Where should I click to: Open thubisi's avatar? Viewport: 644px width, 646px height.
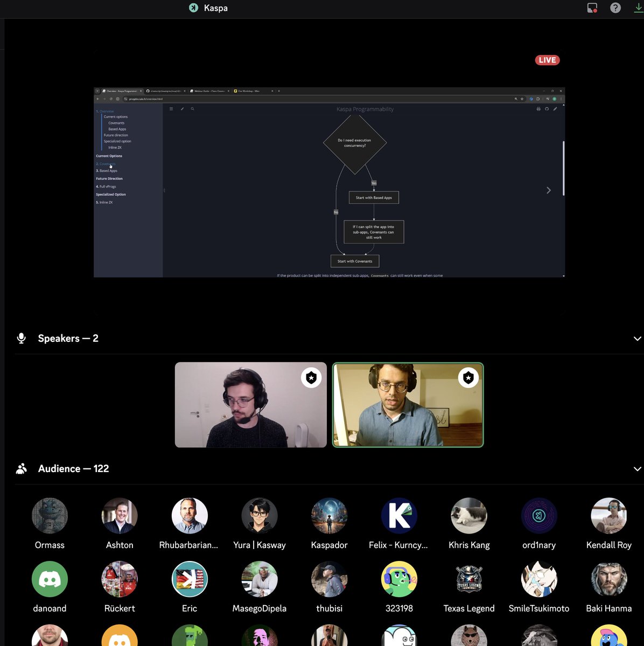click(x=329, y=579)
